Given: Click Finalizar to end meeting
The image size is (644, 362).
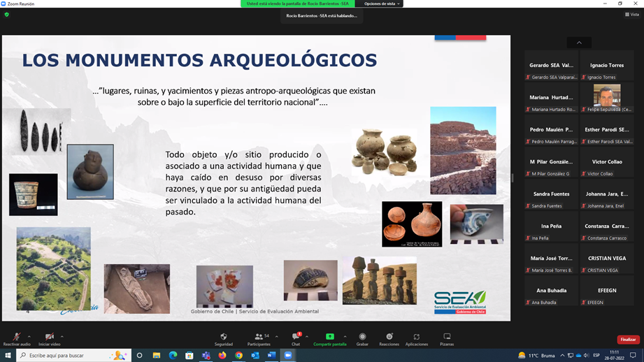Looking at the screenshot, I should click(x=628, y=340).
